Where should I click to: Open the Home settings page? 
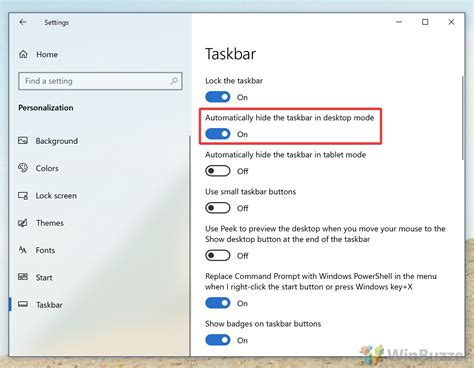pos(47,54)
